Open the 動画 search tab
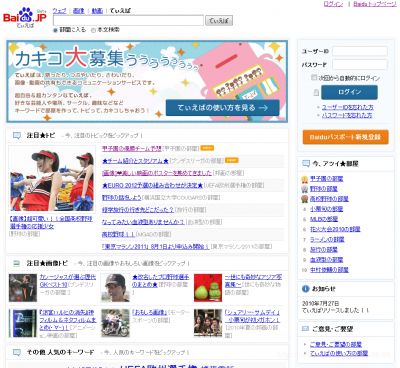This screenshot has height=368, width=400. (97, 11)
